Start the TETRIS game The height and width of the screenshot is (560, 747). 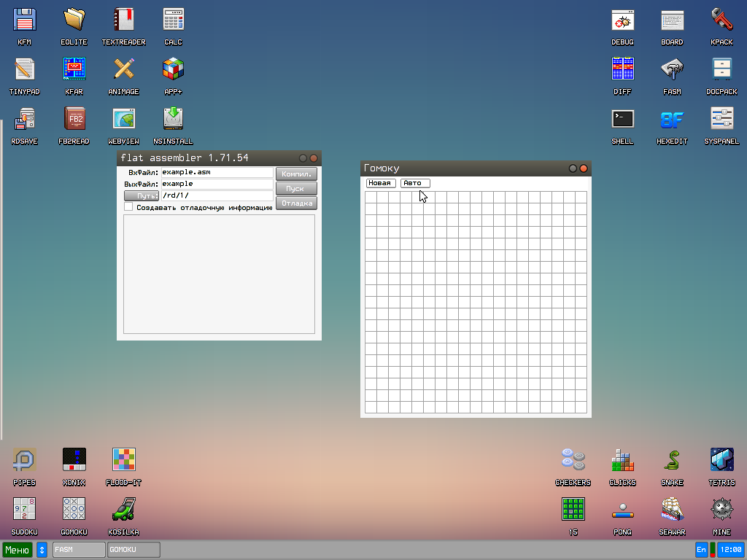coord(721,462)
